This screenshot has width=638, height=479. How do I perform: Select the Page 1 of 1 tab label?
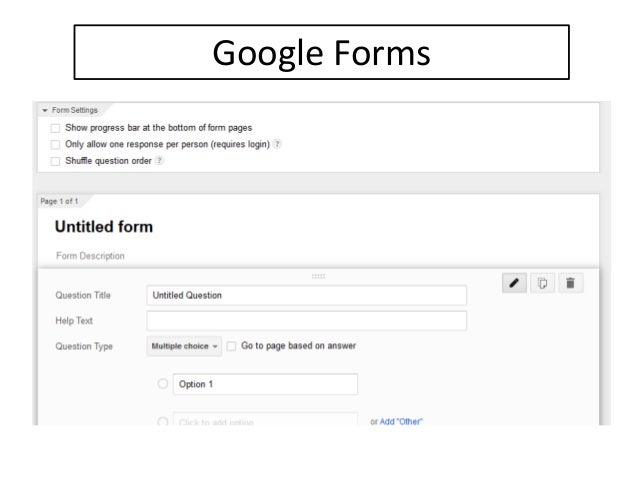59,201
